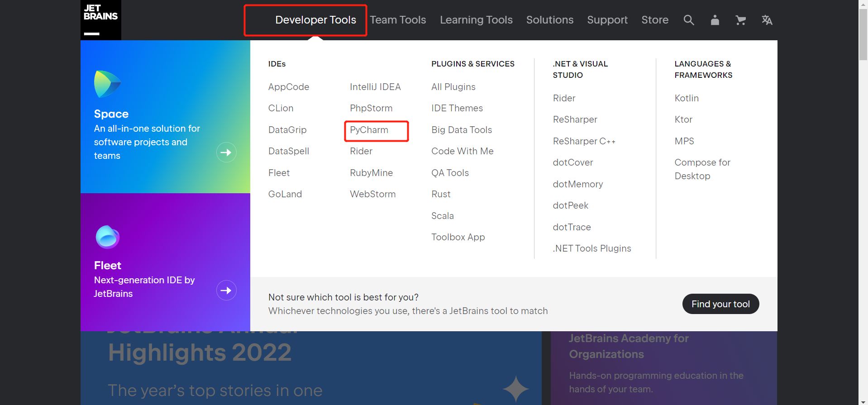Open the Space card title
The width and height of the screenshot is (868, 405).
pyautogui.click(x=111, y=114)
